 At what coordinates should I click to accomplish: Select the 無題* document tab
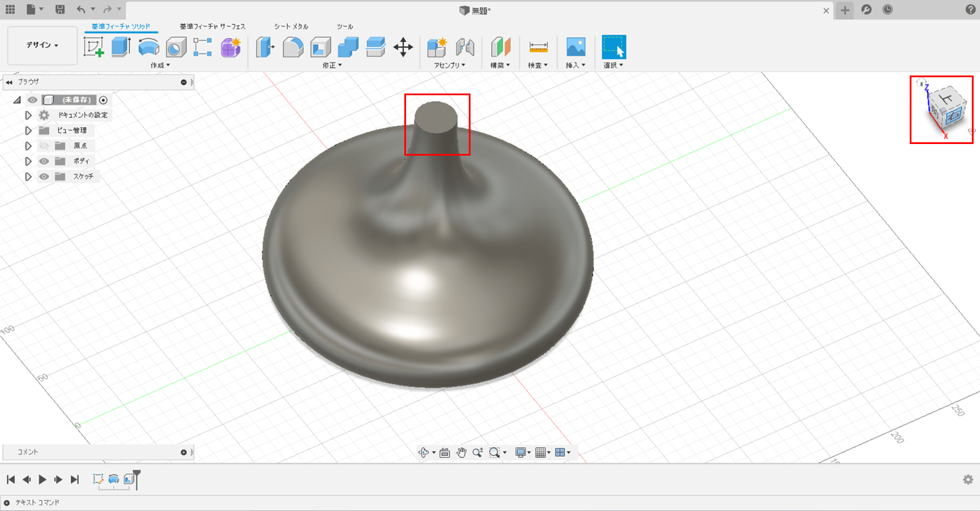pos(475,10)
